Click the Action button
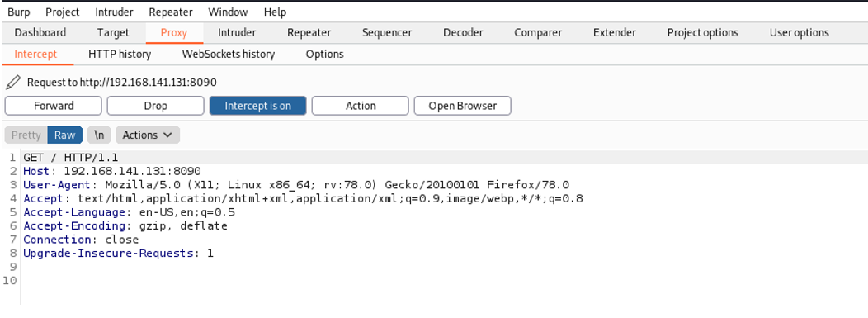Screen dimensions: 868x318 (361, 106)
